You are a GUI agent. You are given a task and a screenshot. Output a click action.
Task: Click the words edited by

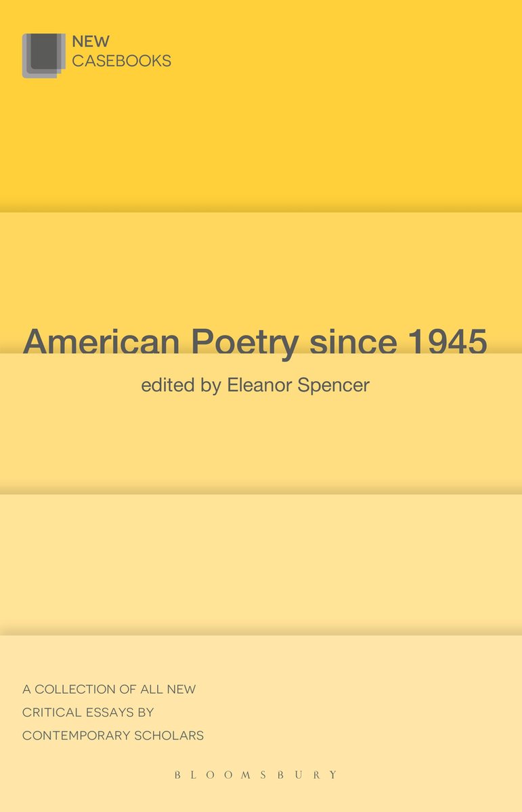click(x=181, y=386)
